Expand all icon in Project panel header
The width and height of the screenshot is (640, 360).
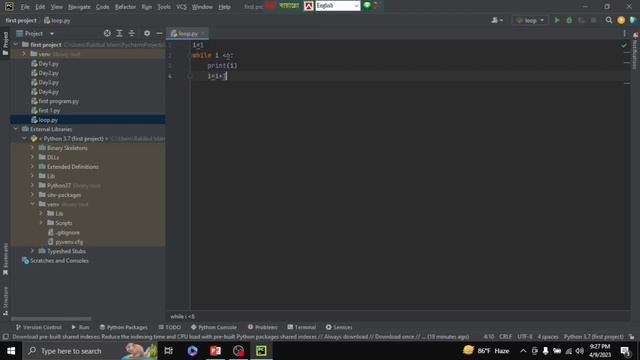119,33
